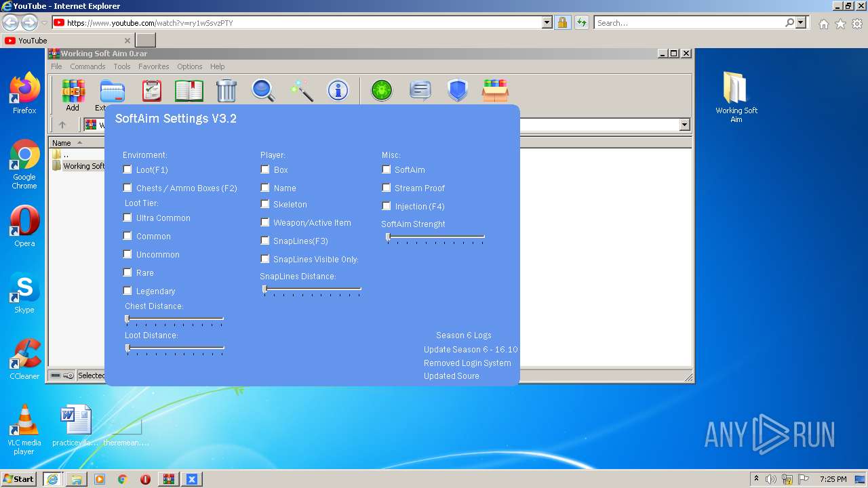Switch to the YouTube browser tab
The height and width of the screenshot is (488, 868).
tap(68, 41)
